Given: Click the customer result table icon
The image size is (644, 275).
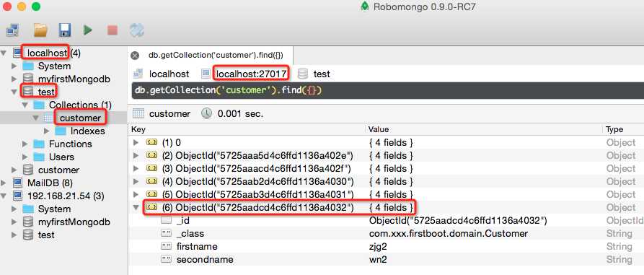Looking at the screenshot, I should tap(138, 114).
